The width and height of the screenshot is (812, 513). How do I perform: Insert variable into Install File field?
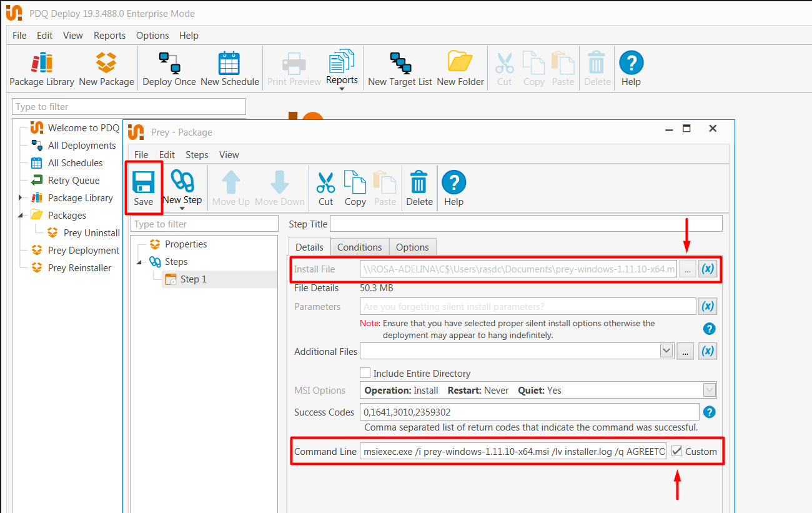(707, 269)
